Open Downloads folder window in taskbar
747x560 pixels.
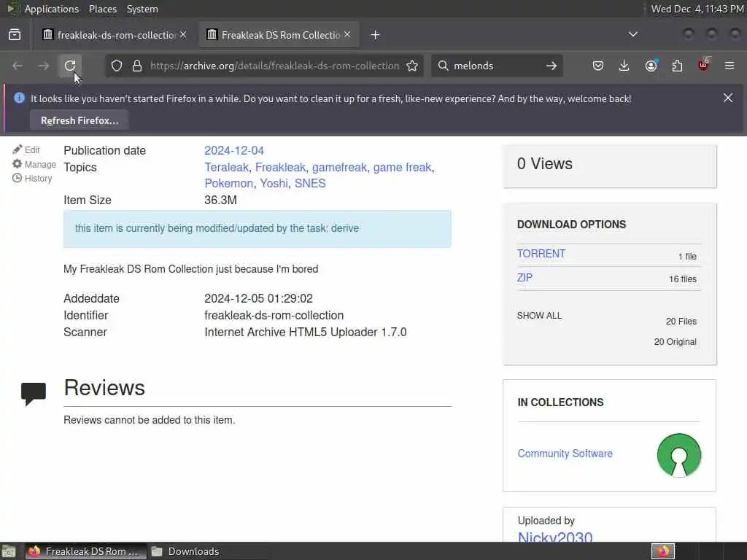186,551
